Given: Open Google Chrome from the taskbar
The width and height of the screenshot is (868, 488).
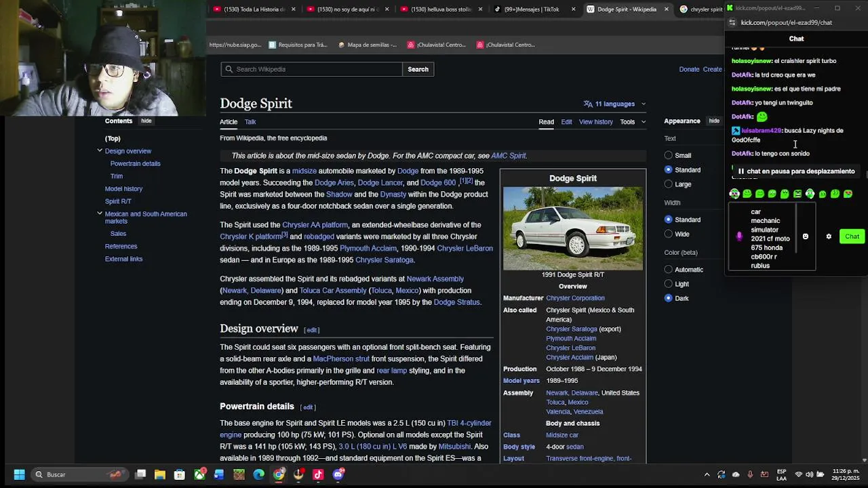Looking at the screenshot, I should [x=279, y=474].
